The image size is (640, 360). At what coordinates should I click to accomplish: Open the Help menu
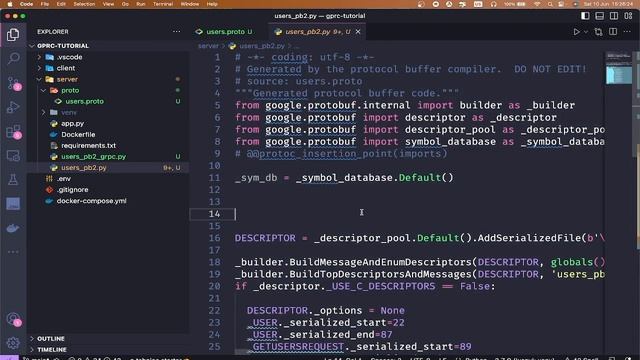click(x=212, y=4)
